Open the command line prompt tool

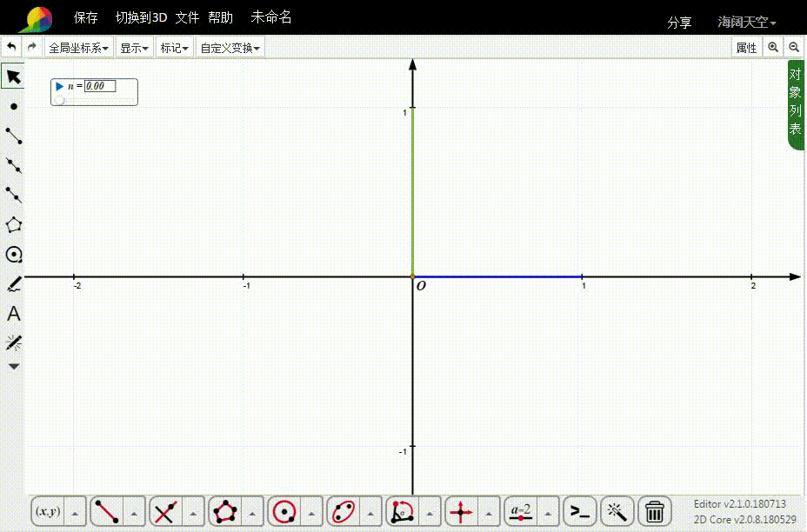tap(580, 512)
